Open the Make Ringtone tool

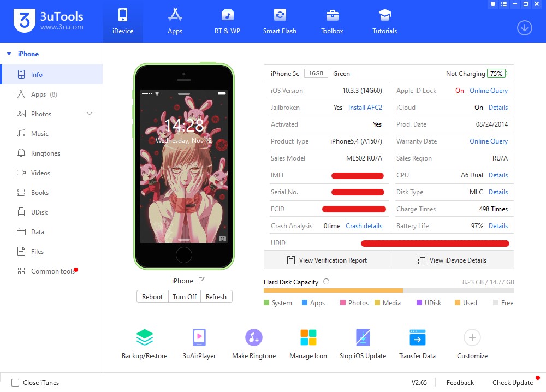click(253, 342)
